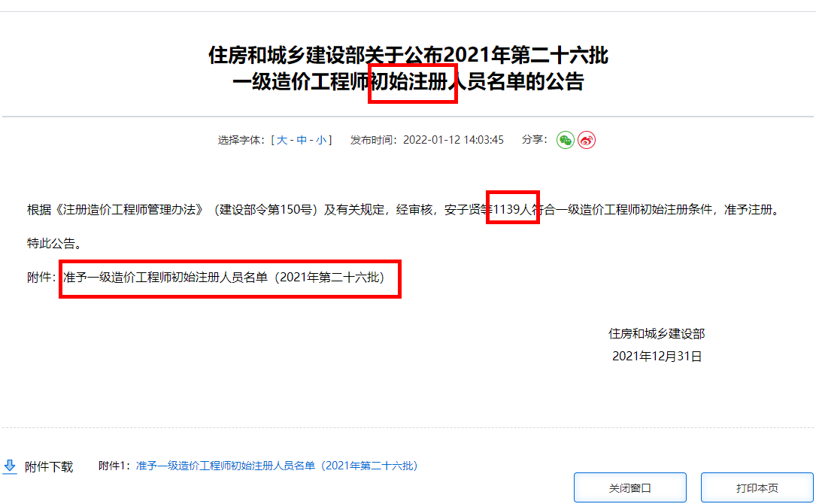This screenshot has width=816, height=504.
Task: Set font size to 小 (small)
Action: [320, 140]
